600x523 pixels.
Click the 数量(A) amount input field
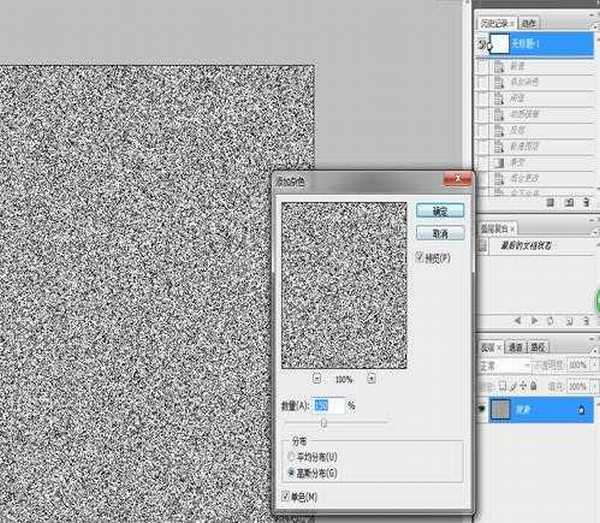pos(329,406)
